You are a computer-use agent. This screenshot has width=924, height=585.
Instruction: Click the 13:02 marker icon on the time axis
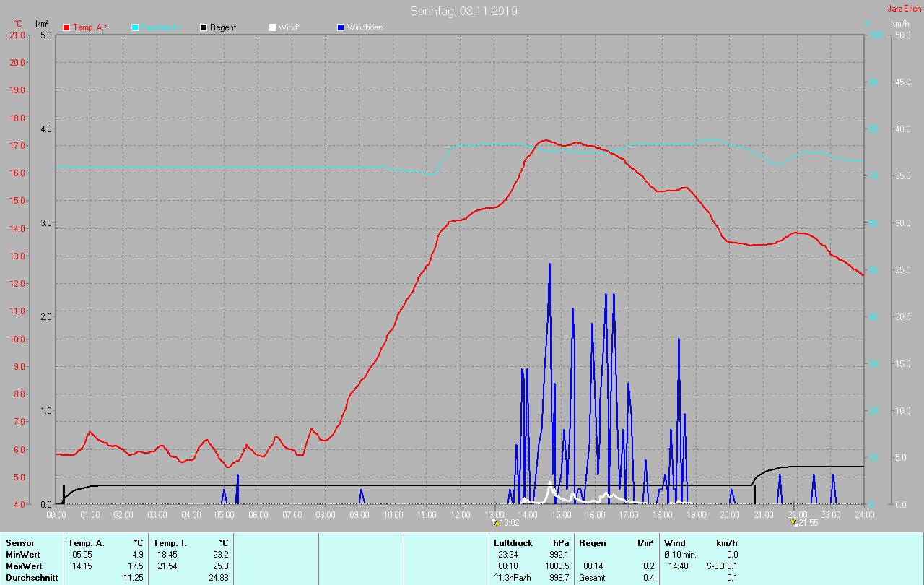[x=495, y=522]
